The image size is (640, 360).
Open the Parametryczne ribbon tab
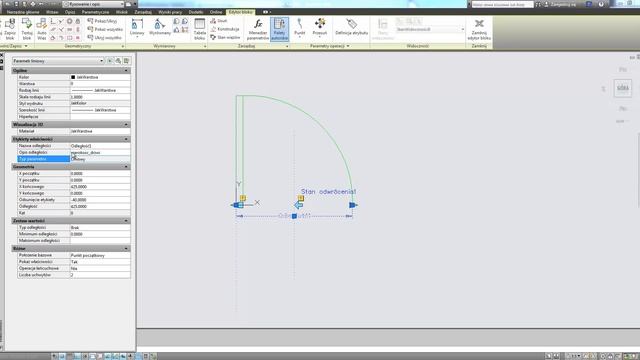[95, 12]
